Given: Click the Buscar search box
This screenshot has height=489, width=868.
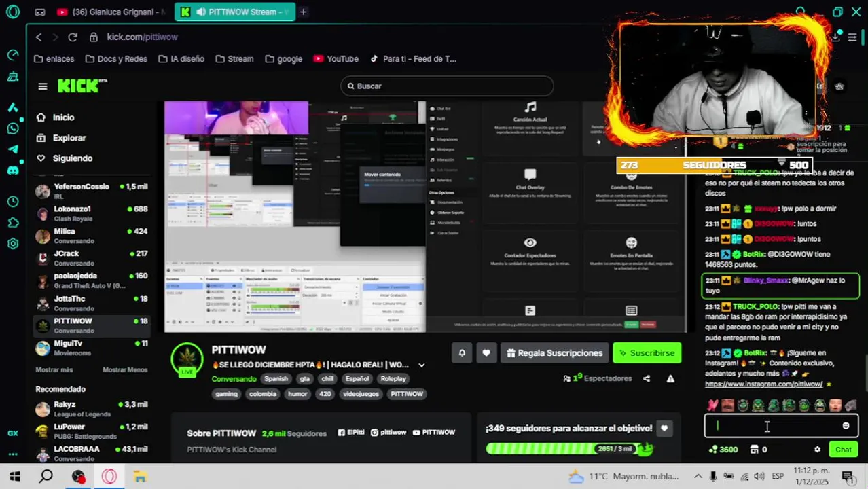Looking at the screenshot, I should tap(447, 86).
